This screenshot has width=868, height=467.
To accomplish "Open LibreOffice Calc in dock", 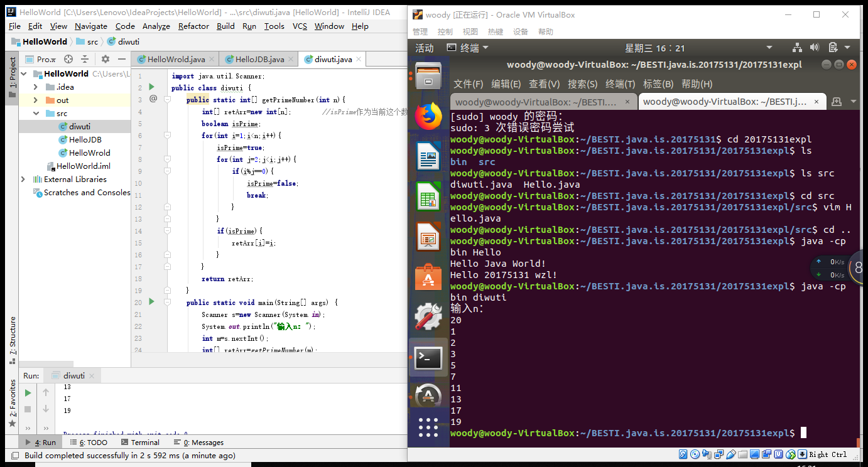I will [x=428, y=196].
